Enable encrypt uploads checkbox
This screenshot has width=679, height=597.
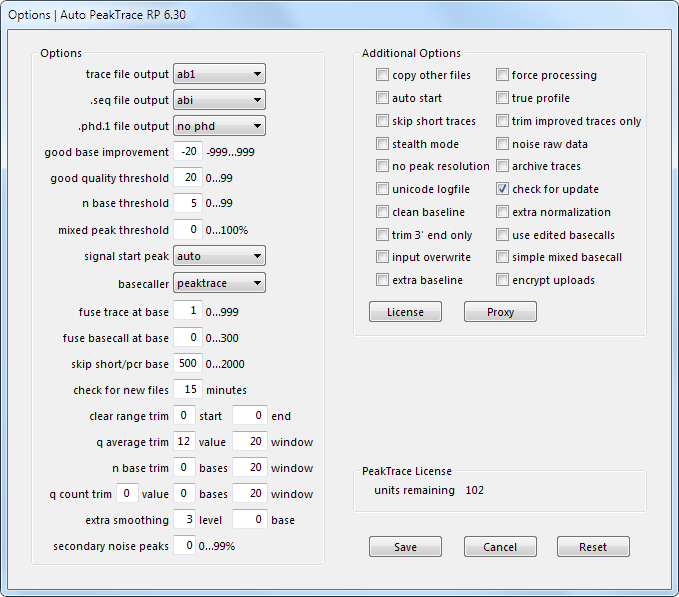point(502,279)
